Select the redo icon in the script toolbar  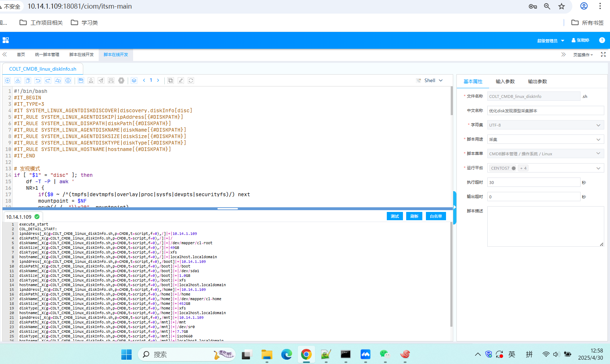[48, 80]
